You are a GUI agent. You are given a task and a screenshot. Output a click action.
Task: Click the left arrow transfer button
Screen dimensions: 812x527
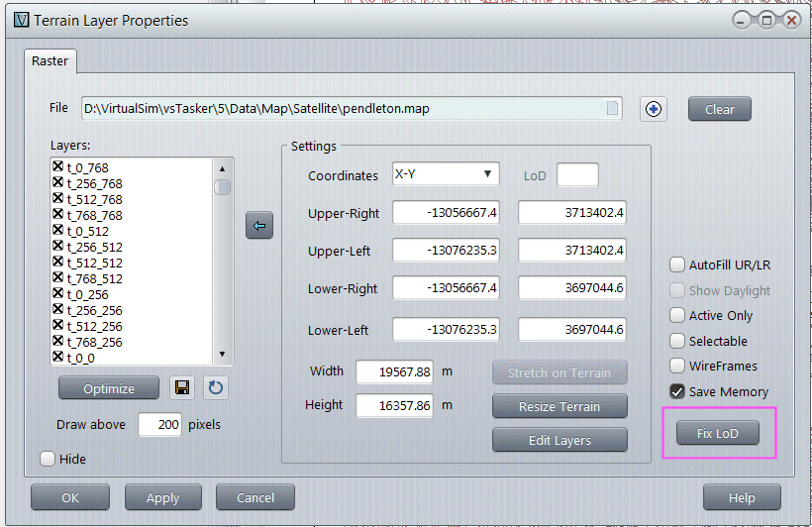(x=258, y=226)
